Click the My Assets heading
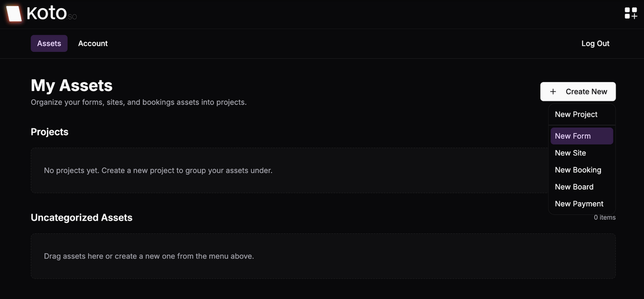 click(x=72, y=85)
